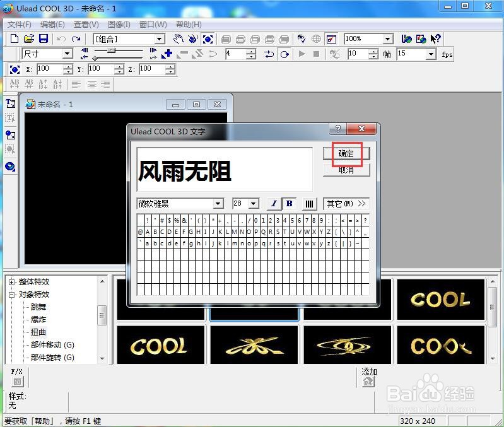
Task: Click the X value input field
Action: click(x=50, y=69)
